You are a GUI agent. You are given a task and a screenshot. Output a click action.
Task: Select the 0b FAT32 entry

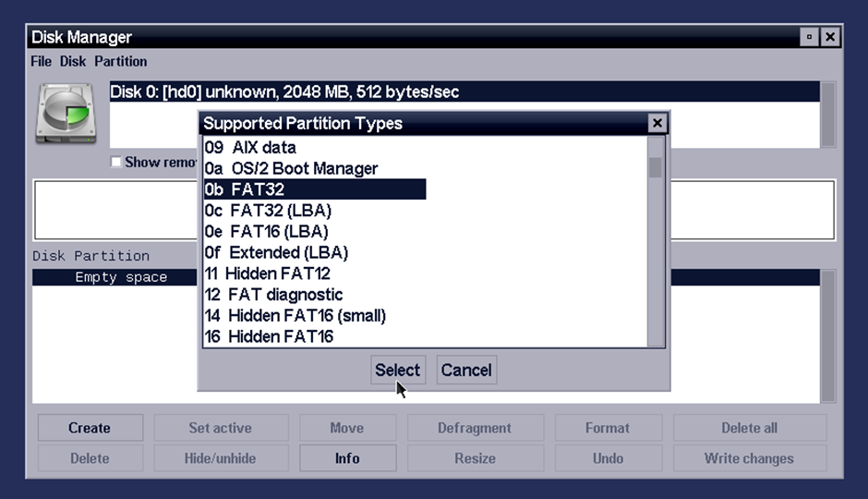315,189
